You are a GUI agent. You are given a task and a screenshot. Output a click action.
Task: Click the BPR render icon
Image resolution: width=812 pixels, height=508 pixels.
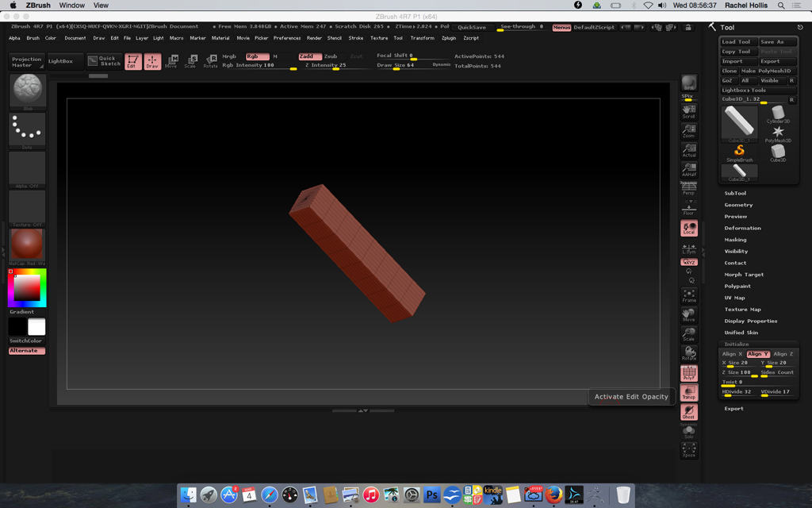[x=689, y=83]
